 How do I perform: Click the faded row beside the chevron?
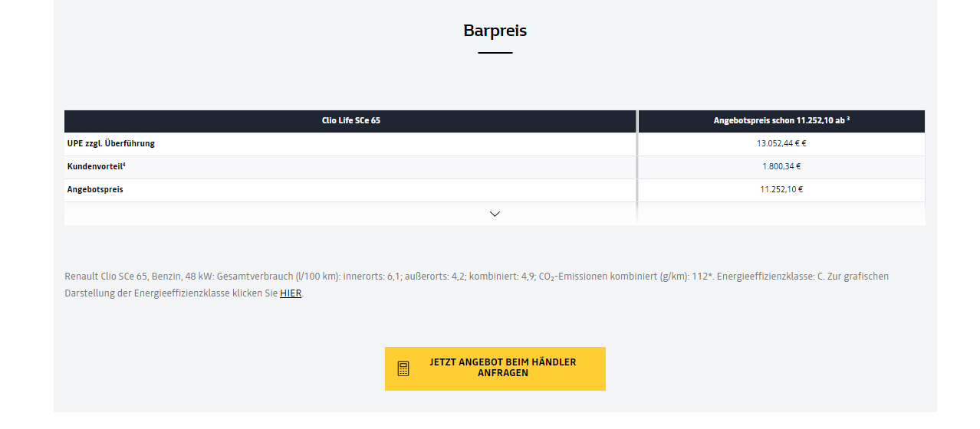tap(781, 214)
